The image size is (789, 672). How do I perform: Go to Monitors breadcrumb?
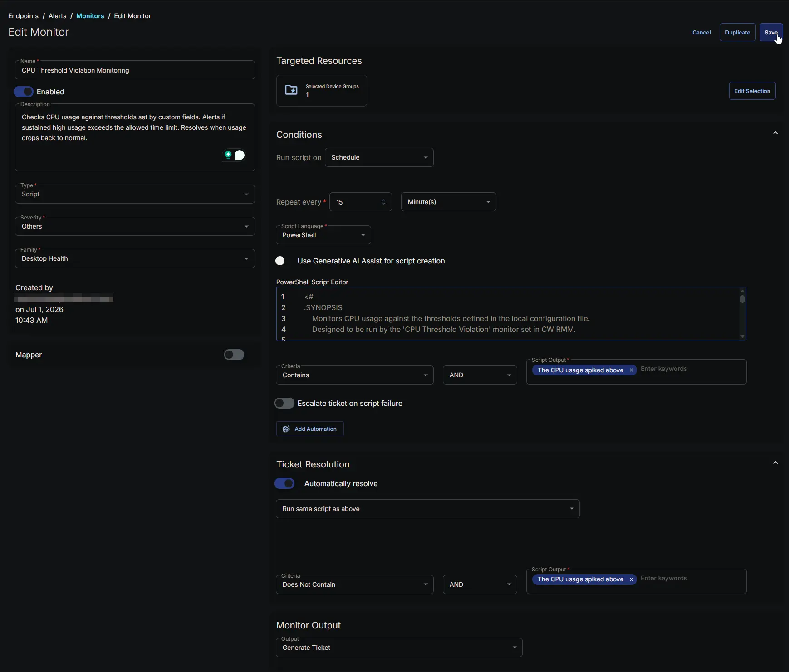coord(90,16)
